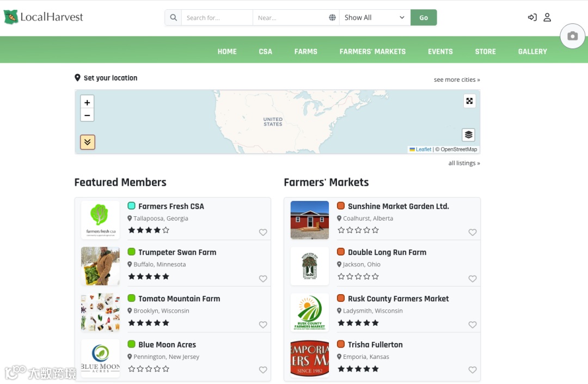Viewport: 588px width, 384px height.
Task: Click teal category square beside Farmers Fresh CSA
Action: click(131, 205)
